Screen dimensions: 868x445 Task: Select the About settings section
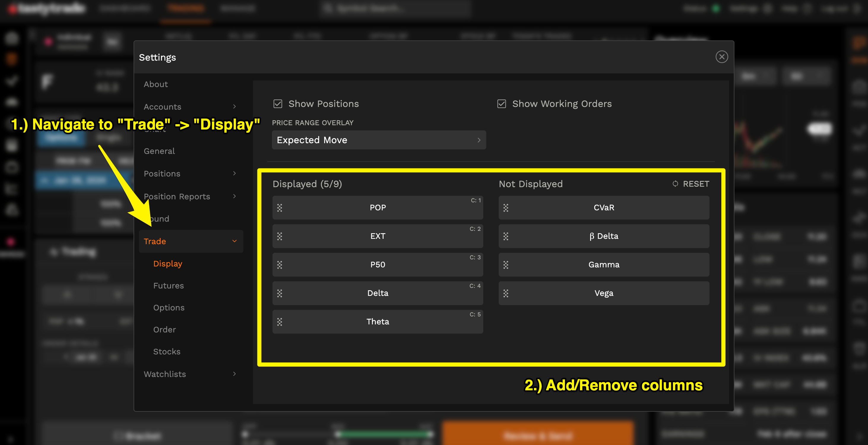(x=155, y=84)
